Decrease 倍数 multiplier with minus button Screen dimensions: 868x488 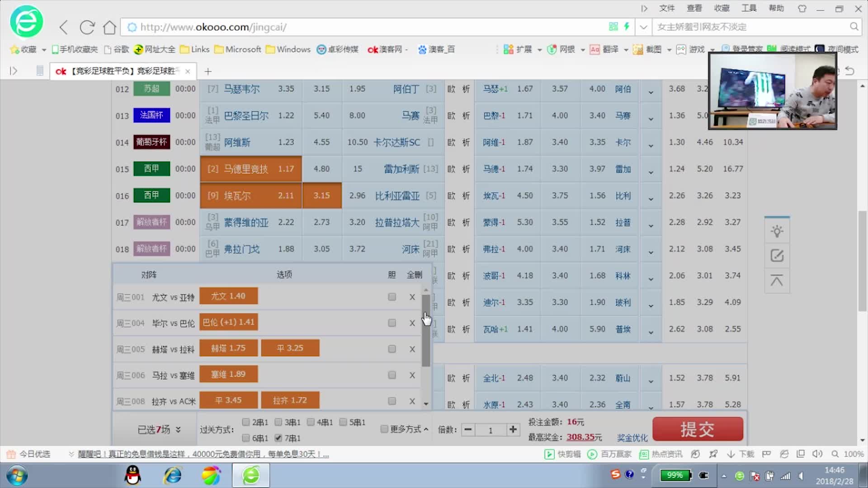click(468, 429)
